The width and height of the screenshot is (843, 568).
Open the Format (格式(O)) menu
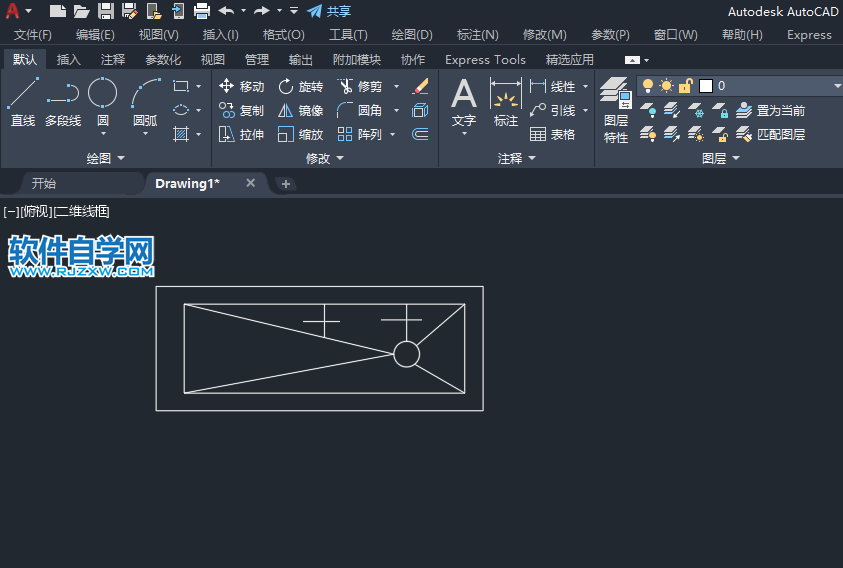283,35
